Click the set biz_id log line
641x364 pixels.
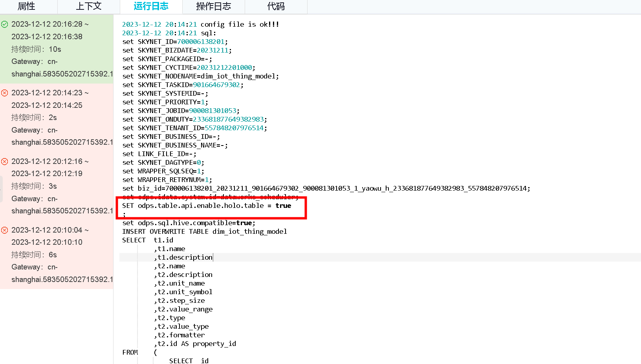[326, 188]
